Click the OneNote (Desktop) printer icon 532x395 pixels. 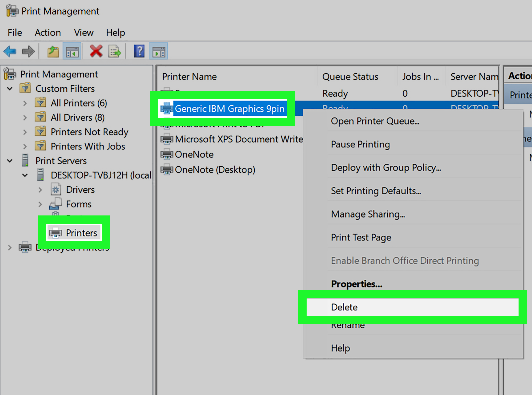(167, 170)
